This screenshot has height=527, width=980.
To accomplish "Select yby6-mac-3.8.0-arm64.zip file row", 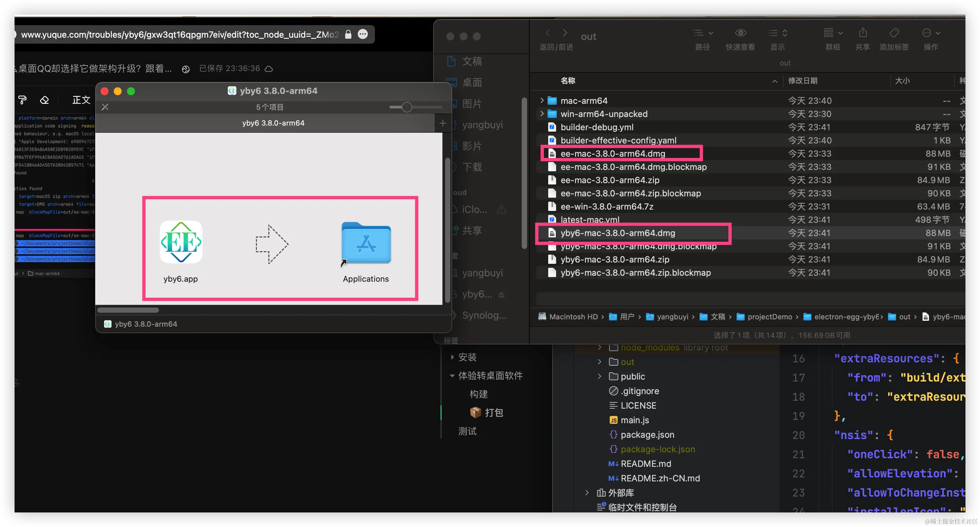I will point(615,260).
